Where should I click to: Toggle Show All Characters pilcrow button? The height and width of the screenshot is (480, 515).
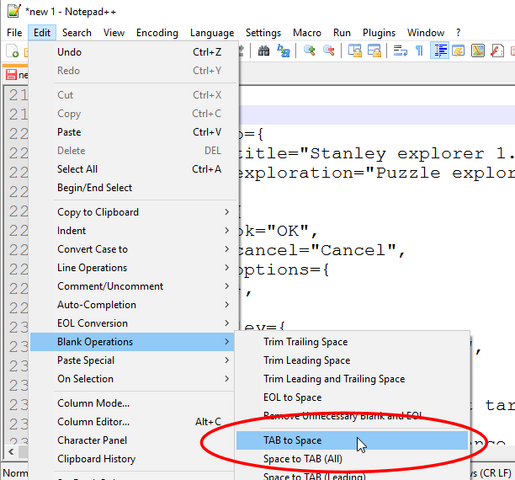tap(419, 51)
